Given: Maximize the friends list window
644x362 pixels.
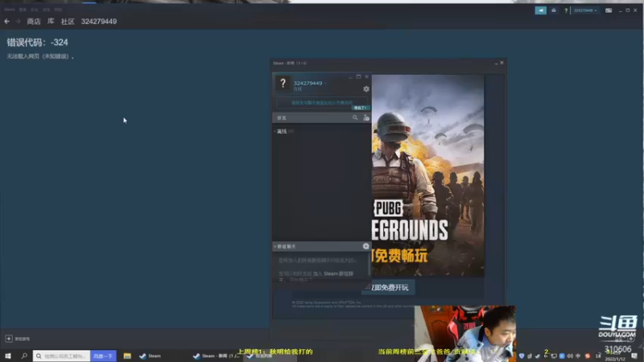Looking at the screenshot, I should 358,76.
